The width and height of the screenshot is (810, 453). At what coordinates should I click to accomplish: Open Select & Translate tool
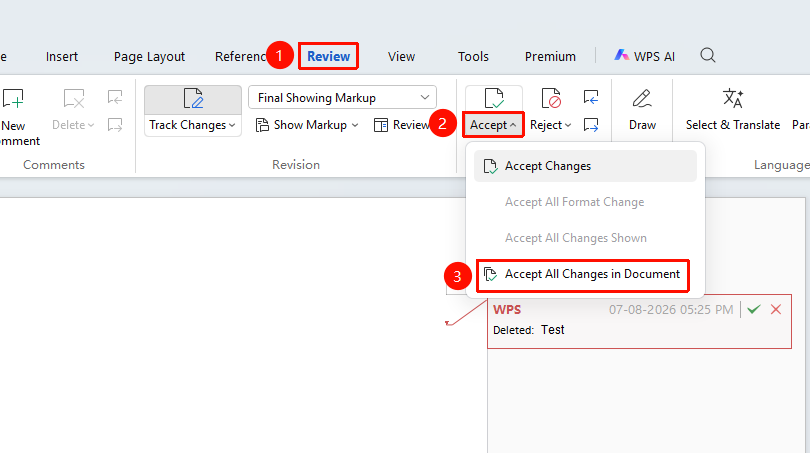click(733, 110)
